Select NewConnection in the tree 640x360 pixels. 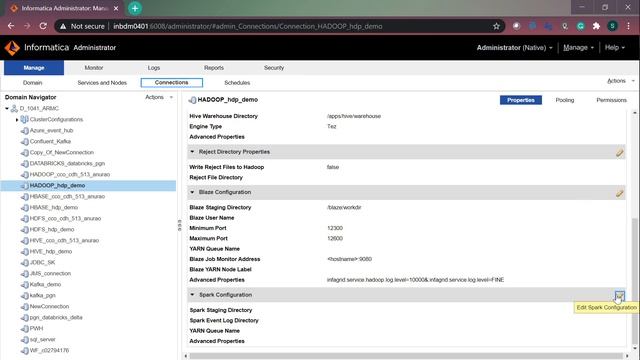pyautogui.click(x=49, y=307)
